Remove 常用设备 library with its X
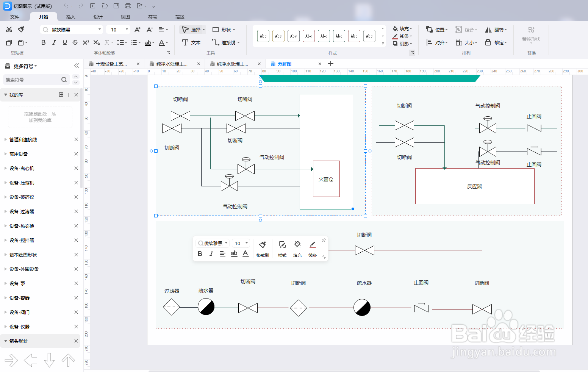Screen dimensions: 588x372 [x=76, y=154]
